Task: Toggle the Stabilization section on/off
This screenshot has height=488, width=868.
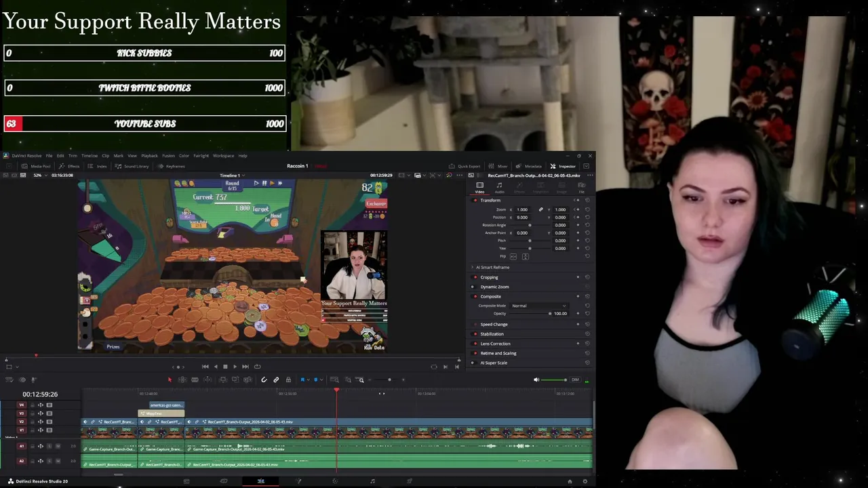Action: click(475, 333)
